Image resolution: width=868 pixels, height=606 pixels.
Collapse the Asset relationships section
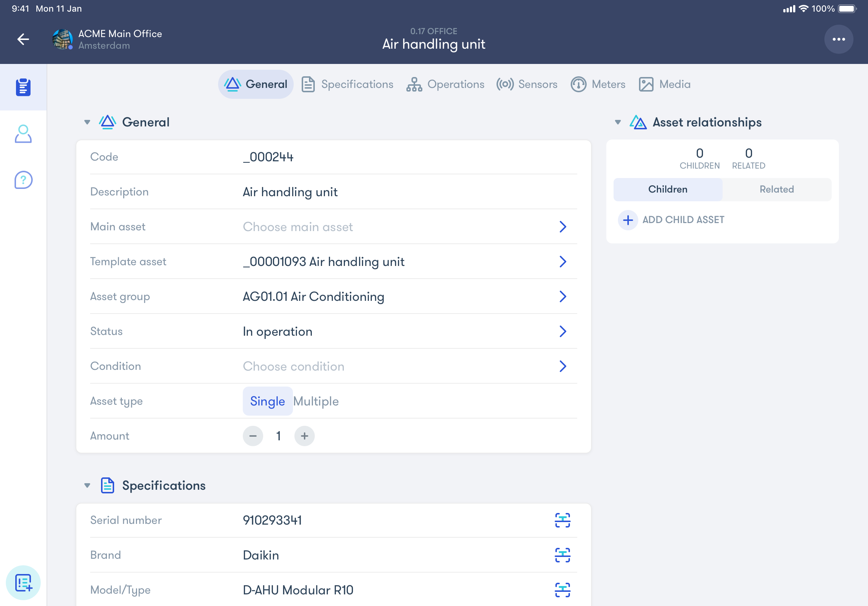coord(617,122)
